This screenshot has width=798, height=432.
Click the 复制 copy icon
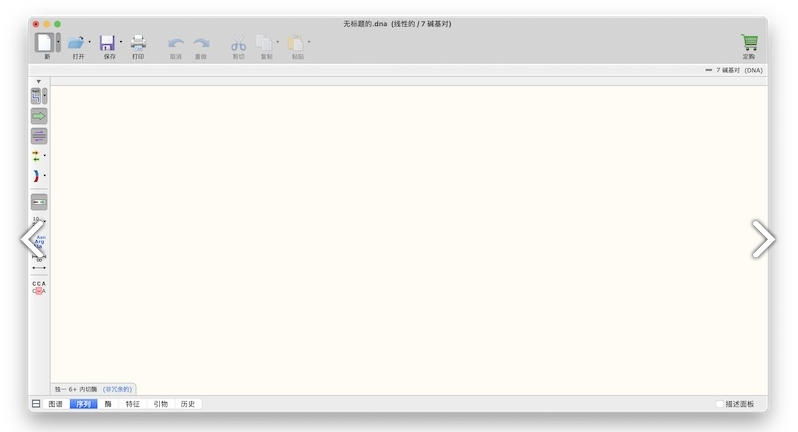pos(264,43)
